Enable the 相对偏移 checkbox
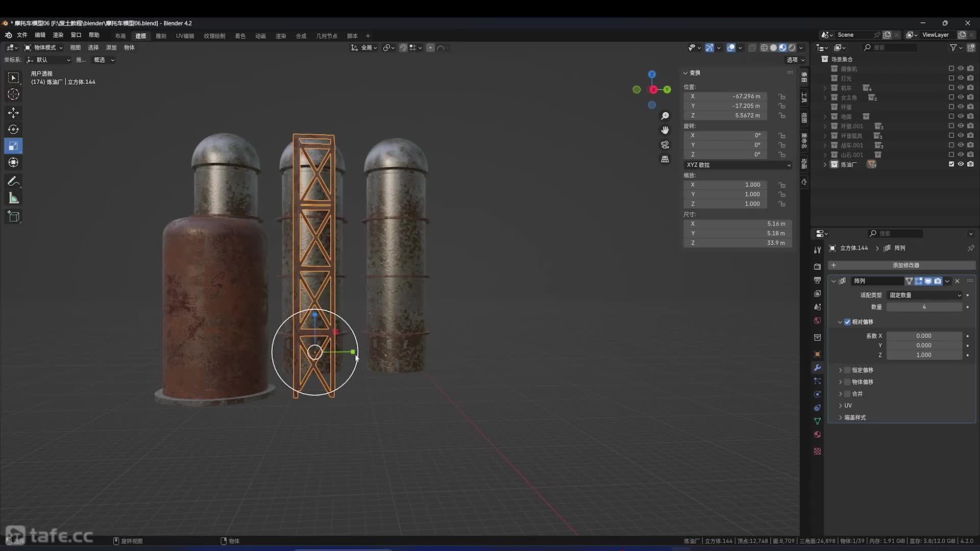Viewport: 980px width, 551px height. tap(847, 322)
